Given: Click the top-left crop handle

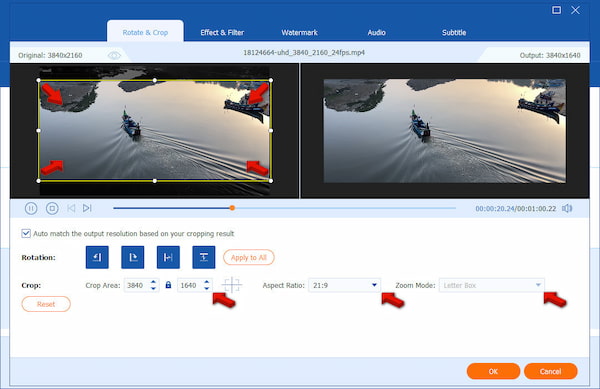Looking at the screenshot, I should click(38, 80).
